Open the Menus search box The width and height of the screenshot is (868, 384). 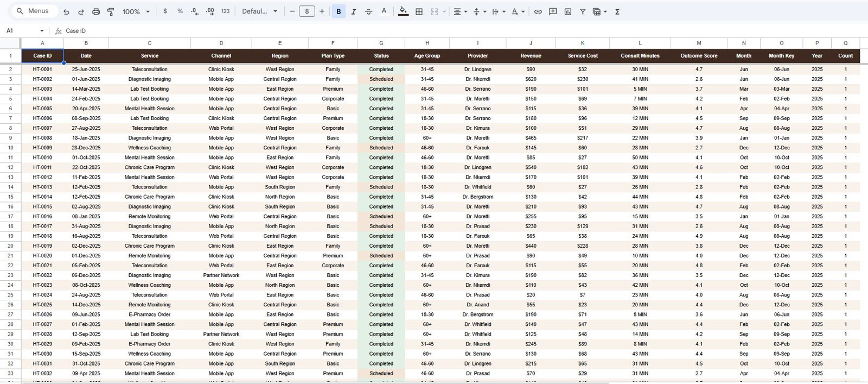[34, 11]
